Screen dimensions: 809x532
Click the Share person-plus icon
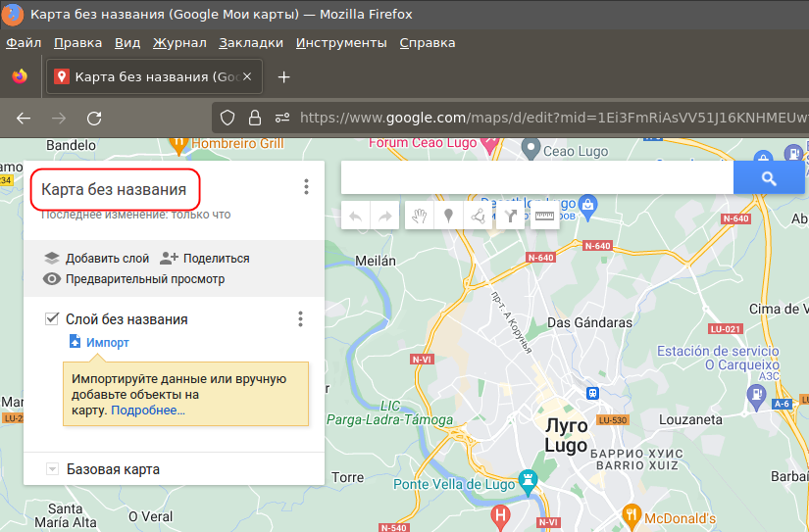(x=169, y=258)
